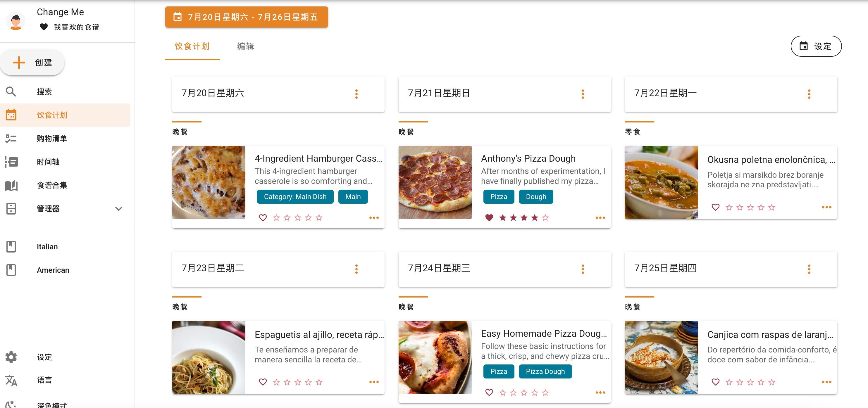The height and width of the screenshot is (408, 868).
Task: Open three-dot menu on Anthony's Pizza Dough card
Action: (x=600, y=218)
